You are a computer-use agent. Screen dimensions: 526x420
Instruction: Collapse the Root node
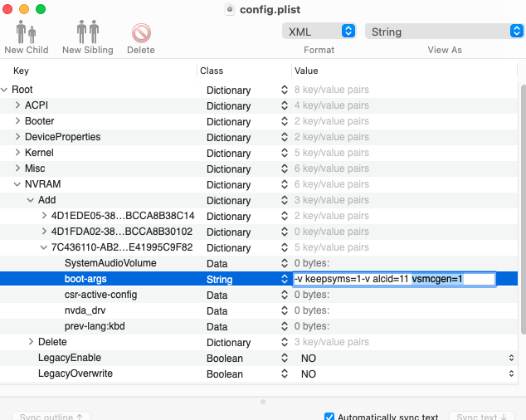point(4,90)
